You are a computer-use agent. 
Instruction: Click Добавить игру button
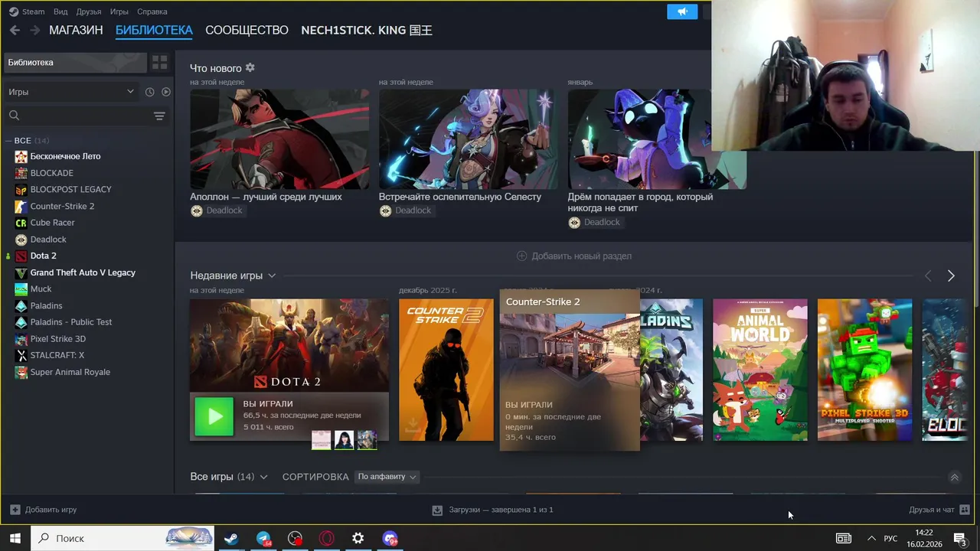coord(43,510)
